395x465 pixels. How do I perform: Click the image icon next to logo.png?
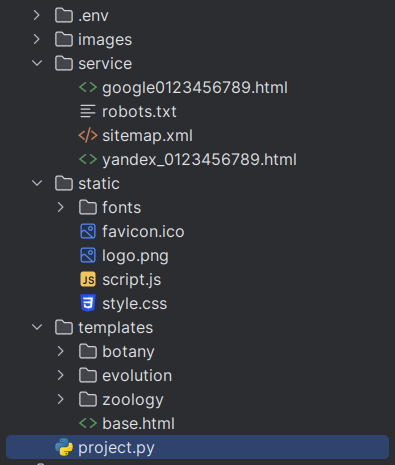click(x=88, y=255)
